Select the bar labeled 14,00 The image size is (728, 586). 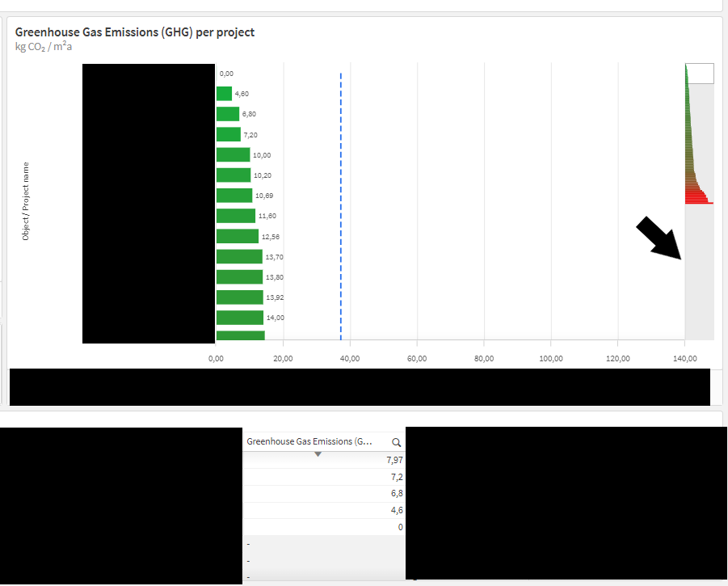(240, 318)
